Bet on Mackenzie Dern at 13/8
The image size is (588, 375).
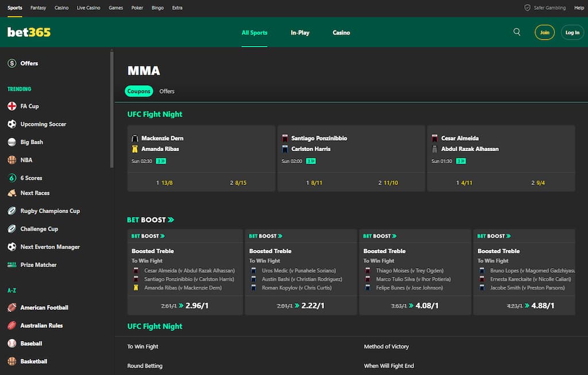click(164, 183)
